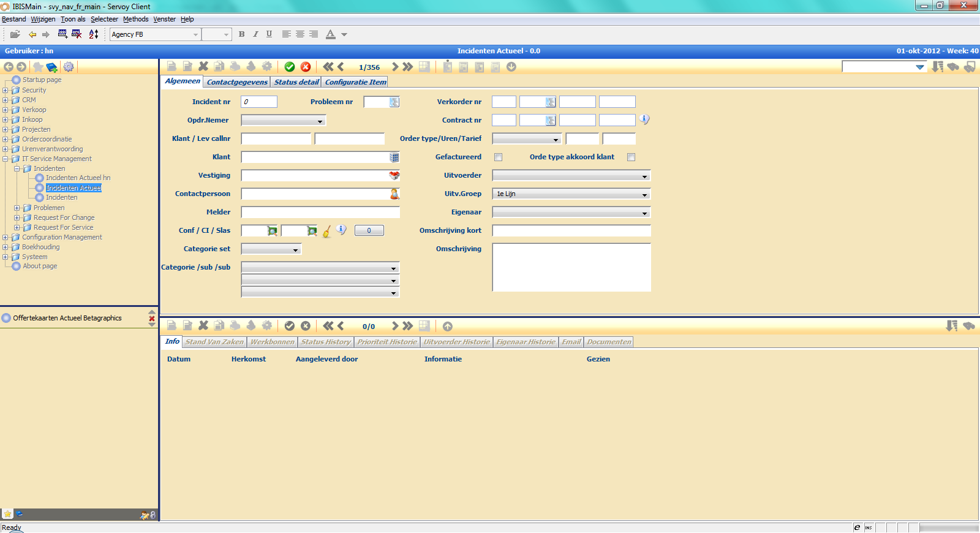Enable Orde type akkoord klant checkbox
Screen dimensions: 980x533
(x=631, y=157)
